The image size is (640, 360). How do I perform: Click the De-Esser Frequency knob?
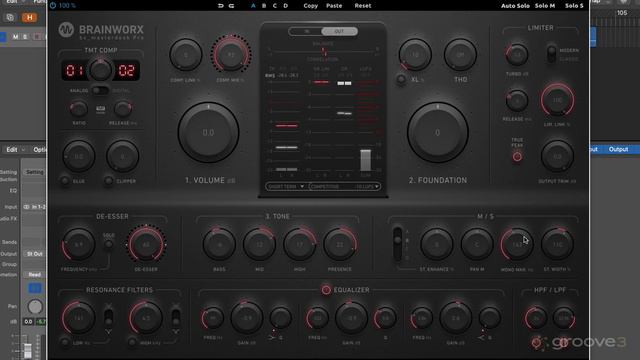[x=79, y=244]
